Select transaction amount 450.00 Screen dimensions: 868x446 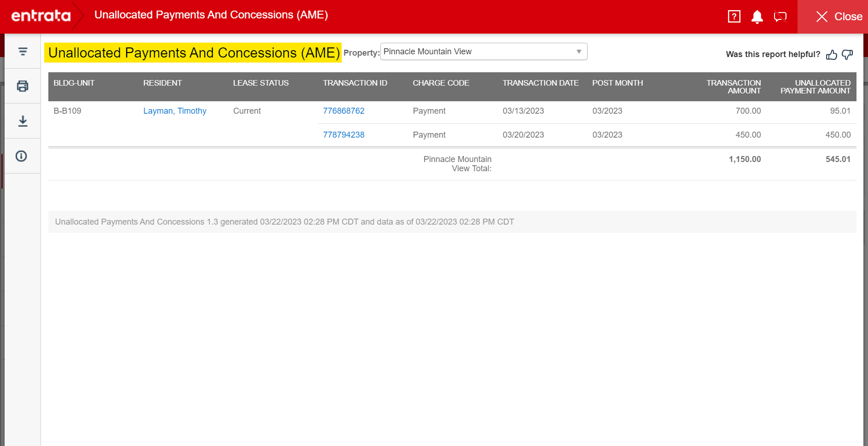click(748, 135)
